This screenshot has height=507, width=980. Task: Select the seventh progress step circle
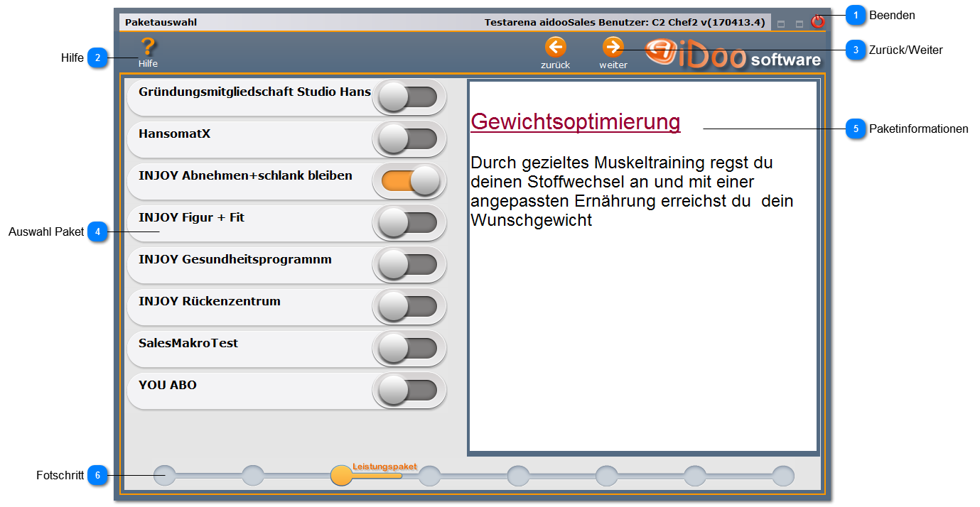(695, 475)
